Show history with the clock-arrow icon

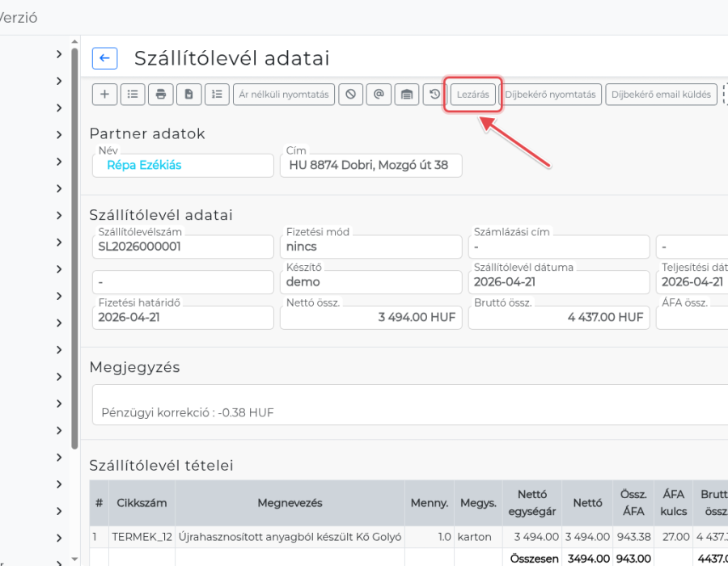tap(434, 95)
